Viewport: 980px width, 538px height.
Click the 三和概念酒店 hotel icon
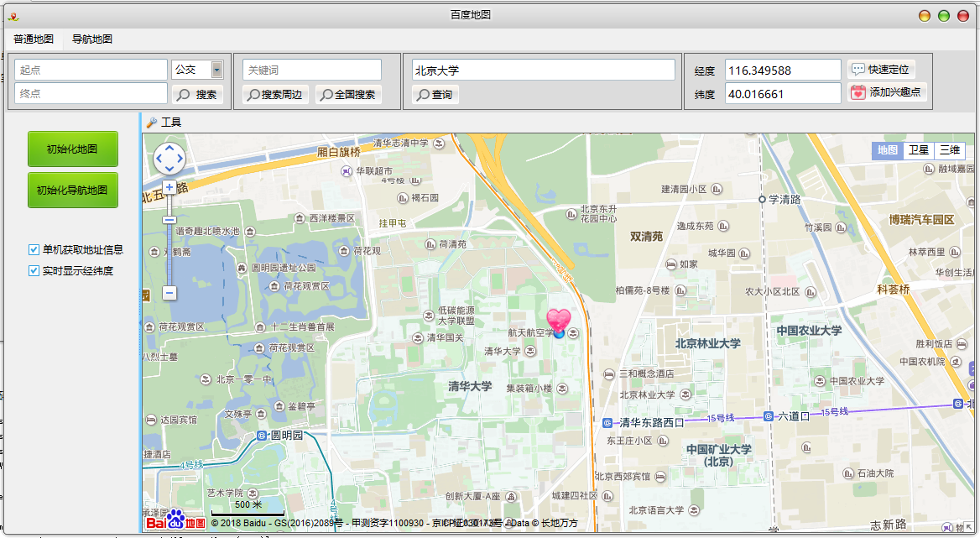pos(609,373)
